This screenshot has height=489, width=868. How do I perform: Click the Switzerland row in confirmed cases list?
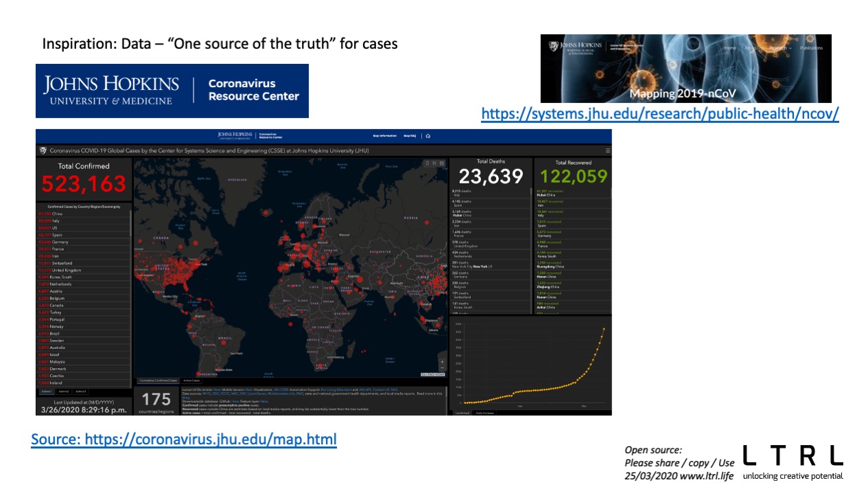tap(82, 263)
